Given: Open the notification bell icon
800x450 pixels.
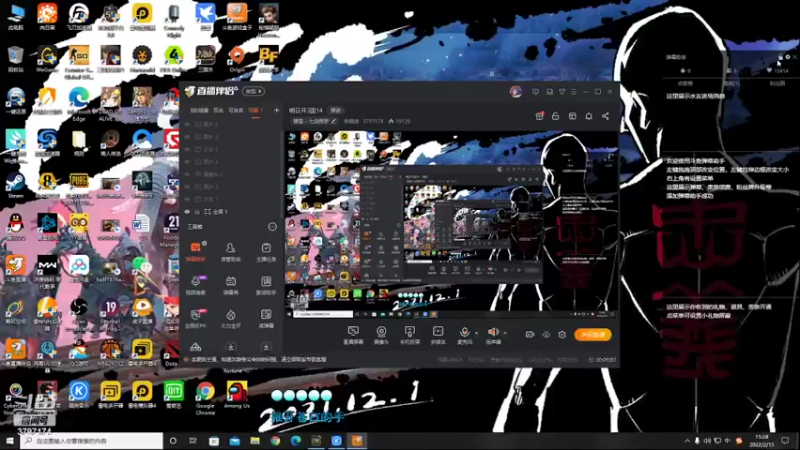Looking at the screenshot, I should pyautogui.click(x=589, y=116).
